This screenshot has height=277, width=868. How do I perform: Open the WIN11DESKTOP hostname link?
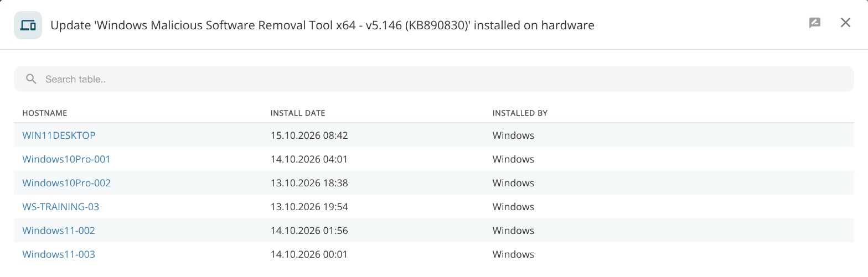coord(59,135)
